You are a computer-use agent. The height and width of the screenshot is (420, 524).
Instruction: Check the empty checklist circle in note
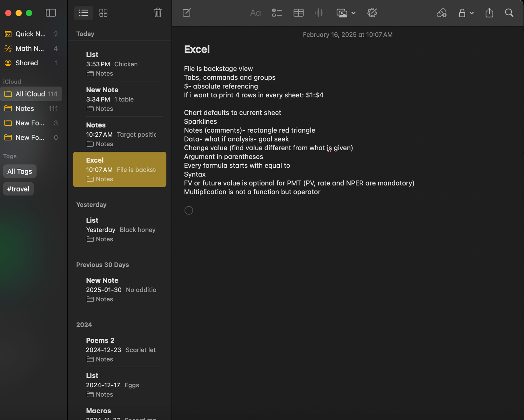(x=189, y=210)
